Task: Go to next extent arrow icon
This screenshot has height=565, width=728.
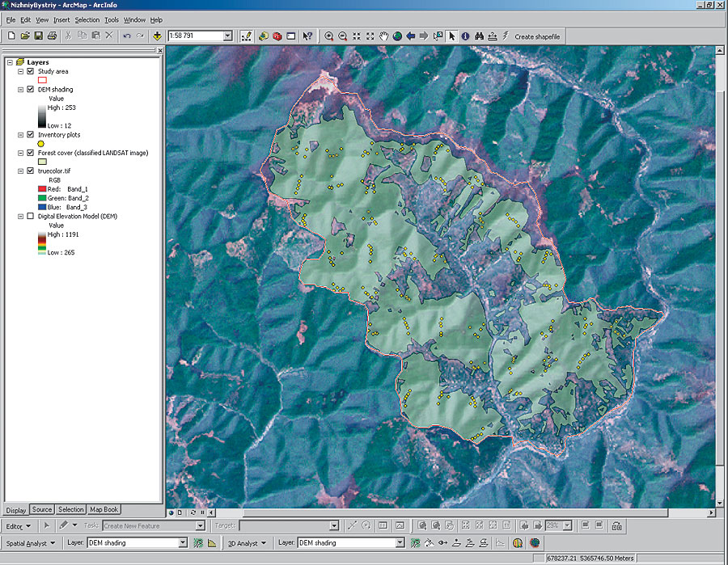Action: pyautogui.click(x=424, y=36)
